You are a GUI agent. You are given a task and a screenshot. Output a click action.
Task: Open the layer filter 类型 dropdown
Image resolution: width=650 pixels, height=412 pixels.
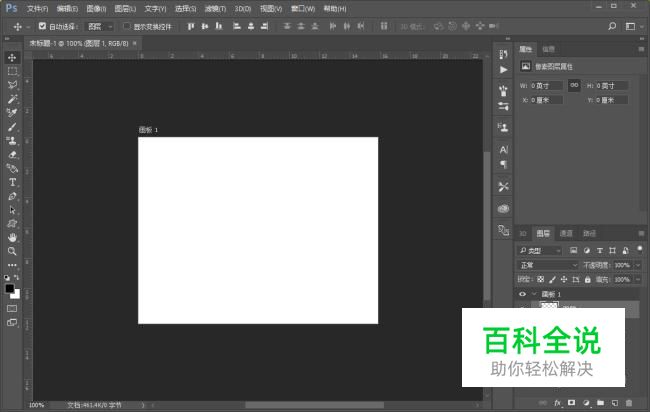(540, 250)
